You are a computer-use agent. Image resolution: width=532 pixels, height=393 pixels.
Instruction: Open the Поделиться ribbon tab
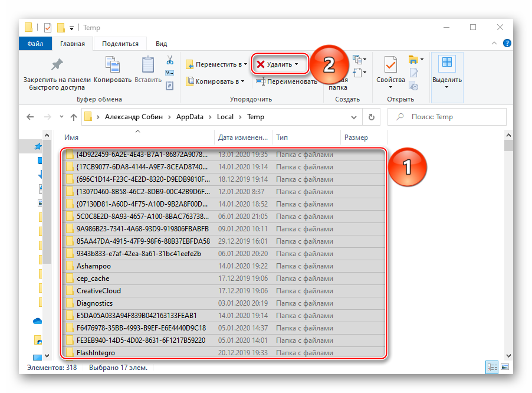click(x=120, y=44)
